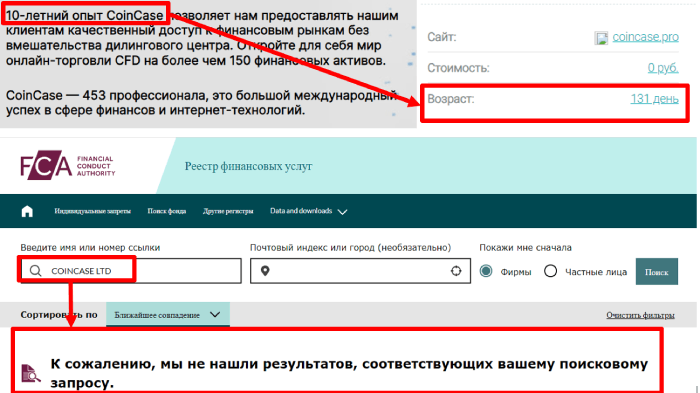Click the Почтовый индекс или город label

(x=350, y=247)
